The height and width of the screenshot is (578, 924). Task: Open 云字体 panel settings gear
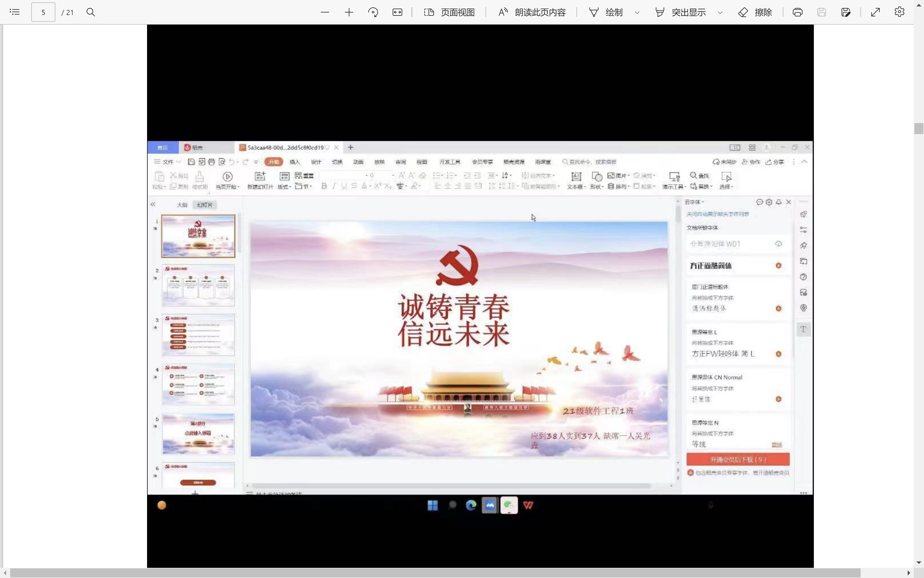769,202
